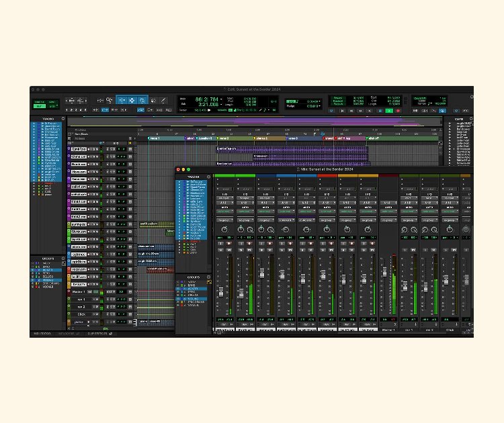Click the Master 1 volume fader
Viewport: 504px width, 423px height.
[x=384, y=272]
